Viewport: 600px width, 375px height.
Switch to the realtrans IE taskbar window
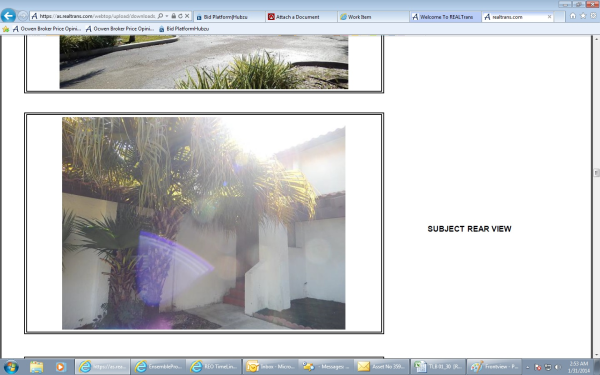click(x=103, y=367)
